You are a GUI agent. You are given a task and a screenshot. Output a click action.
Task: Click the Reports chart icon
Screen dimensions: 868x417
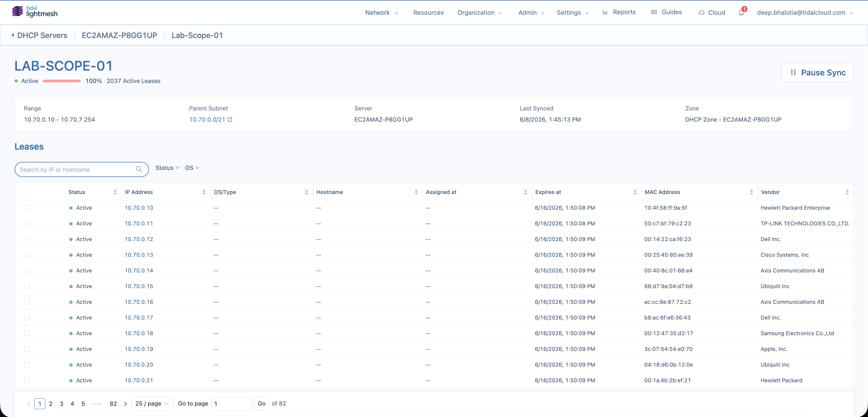click(x=605, y=12)
